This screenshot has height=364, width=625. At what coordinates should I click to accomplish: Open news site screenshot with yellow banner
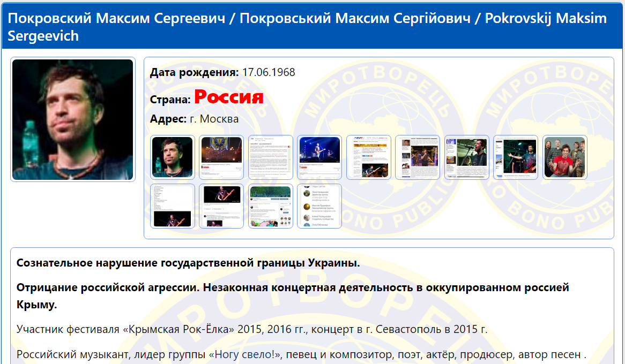tap(369, 157)
